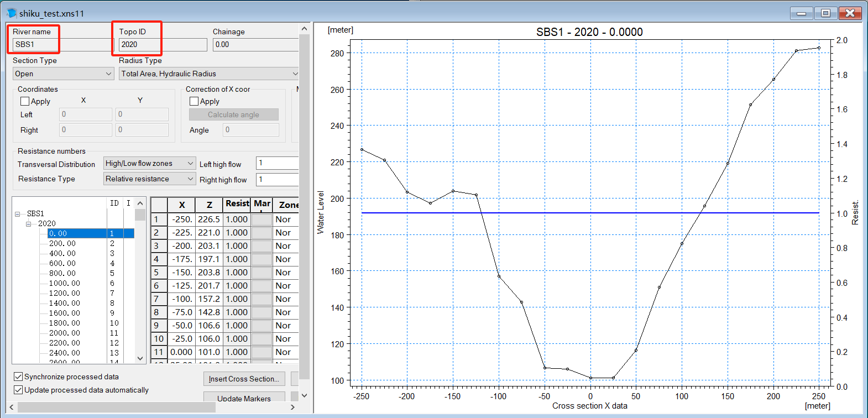Viewport: 868px width, 418px height.
Task: Collapse the SBS1 tree node
Action: pyautogui.click(x=18, y=213)
